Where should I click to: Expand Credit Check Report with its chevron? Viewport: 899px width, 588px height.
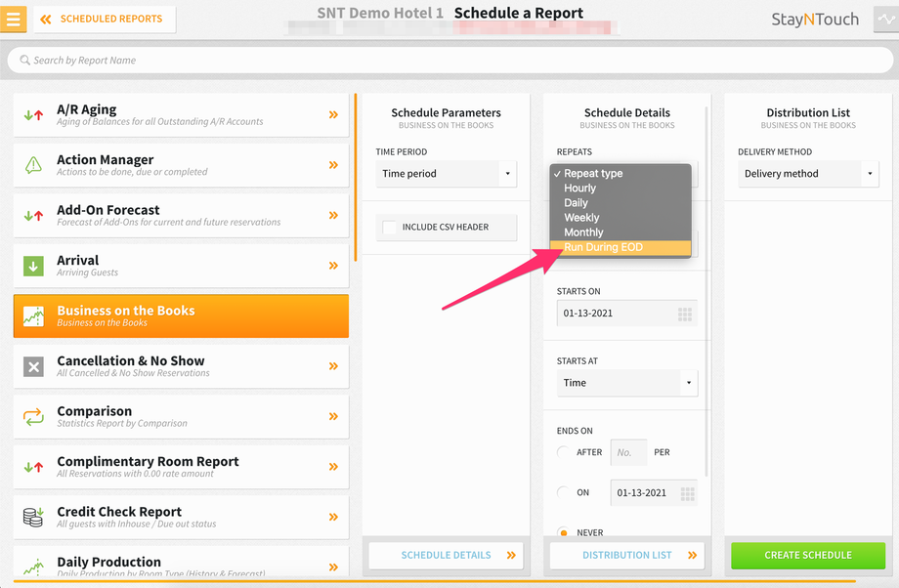point(333,517)
